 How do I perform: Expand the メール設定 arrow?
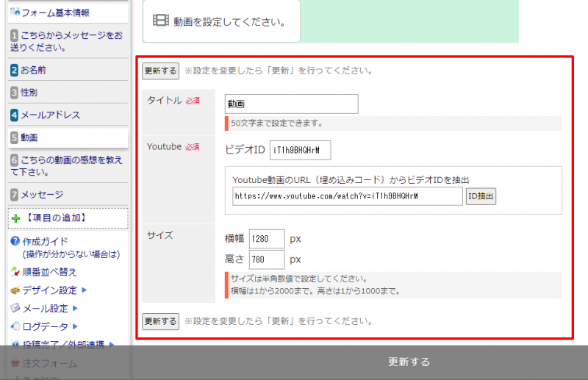(75, 308)
